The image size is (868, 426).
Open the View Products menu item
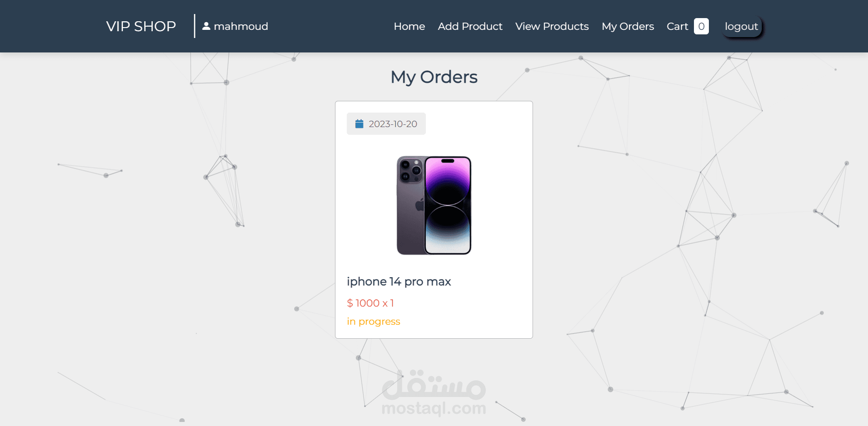click(552, 26)
